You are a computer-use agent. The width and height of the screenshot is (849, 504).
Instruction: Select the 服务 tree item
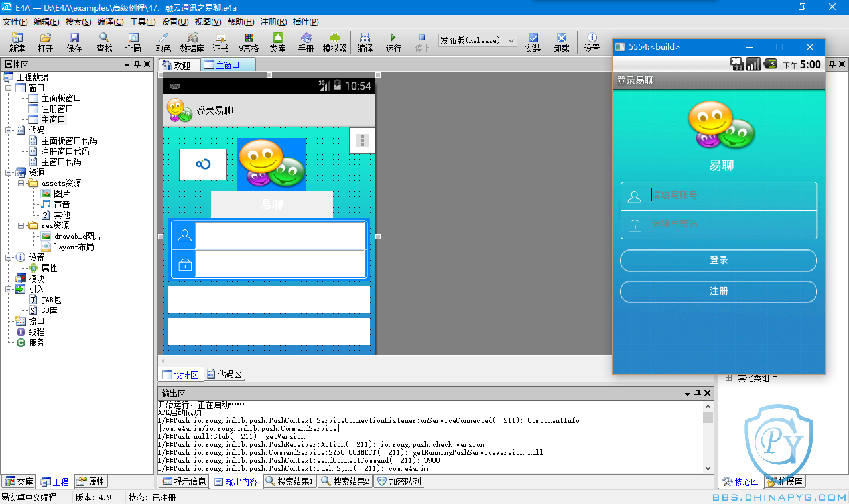pyautogui.click(x=36, y=342)
